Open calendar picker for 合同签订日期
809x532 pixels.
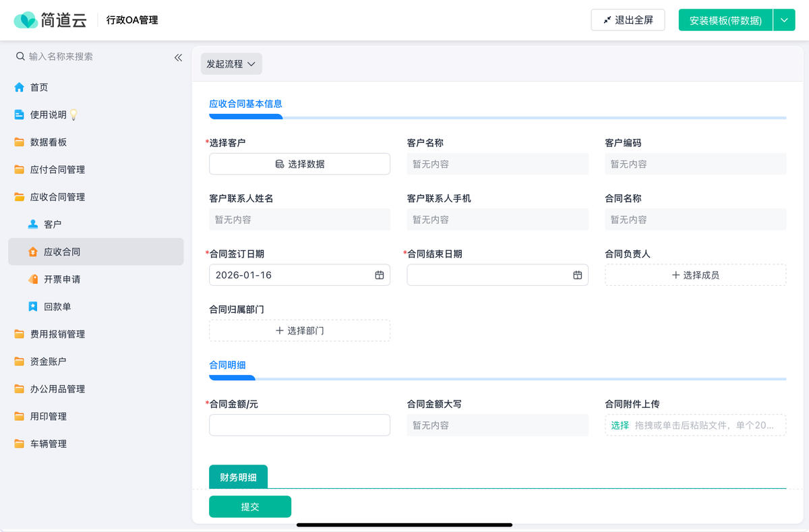pyautogui.click(x=378, y=274)
